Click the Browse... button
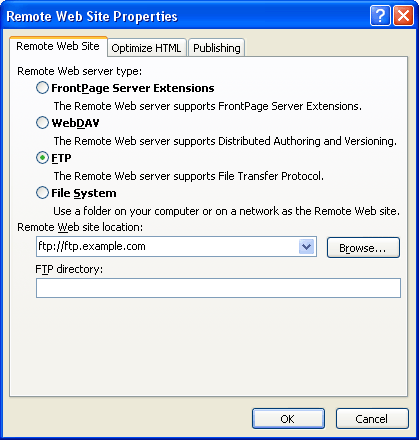The image size is (419, 440). 363,248
